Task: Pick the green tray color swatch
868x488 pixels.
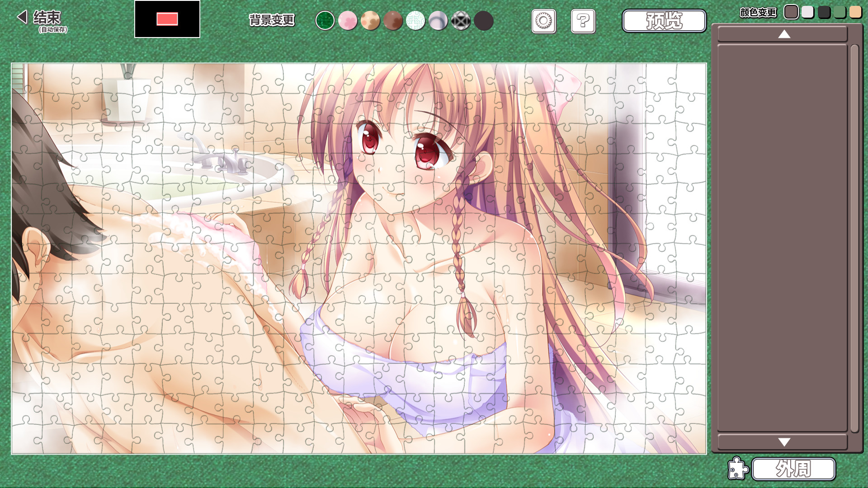Action: [840, 12]
